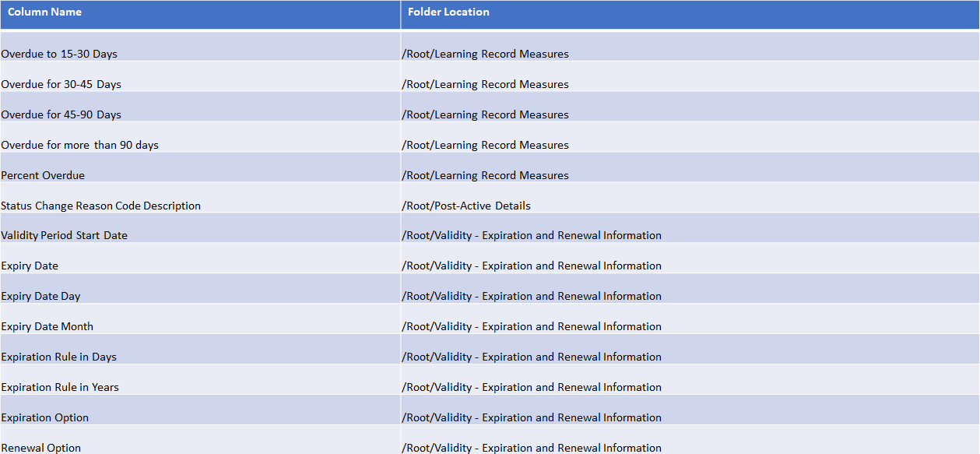
Task: Click the Expiry Date Day cell
Action: pyautogui.click(x=40, y=296)
